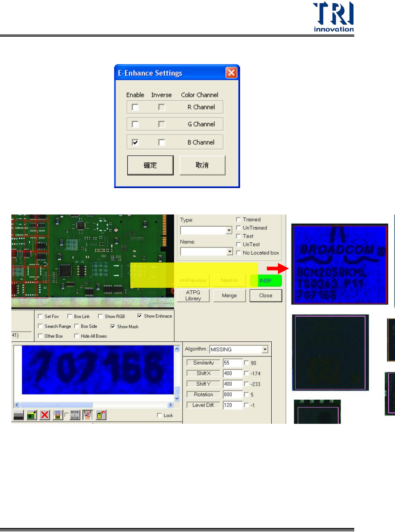Click the 取消 cancel button
This screenshot has height=532, width=395.
click(x=202, y=165)
